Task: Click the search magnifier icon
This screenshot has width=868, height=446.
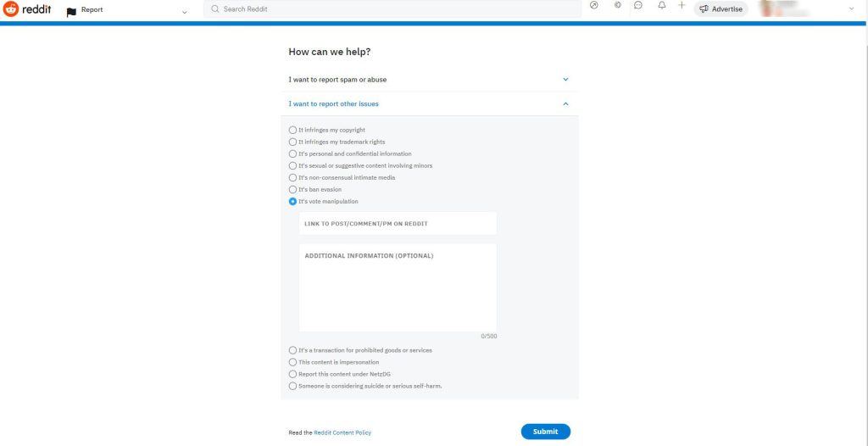Action: (214, 9)
